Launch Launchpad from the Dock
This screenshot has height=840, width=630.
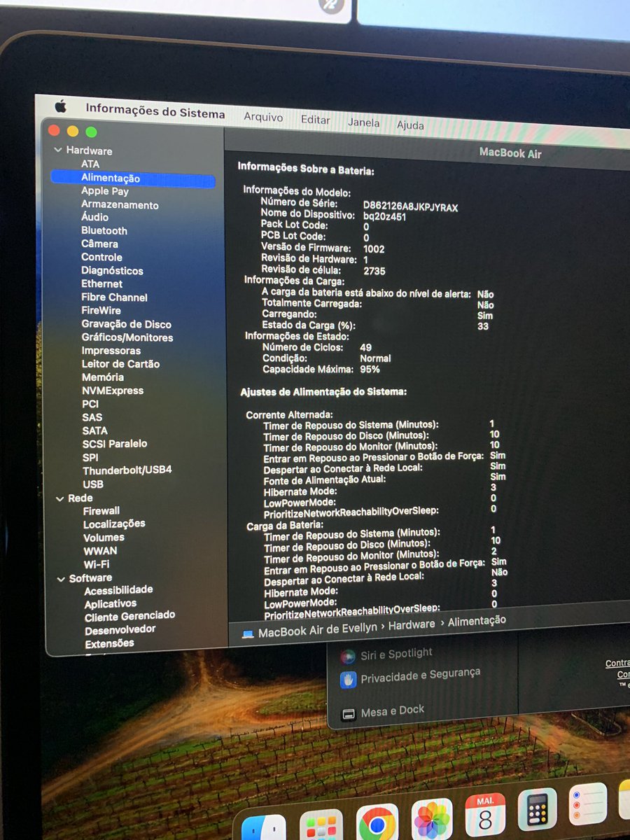[x=321, y=825]
